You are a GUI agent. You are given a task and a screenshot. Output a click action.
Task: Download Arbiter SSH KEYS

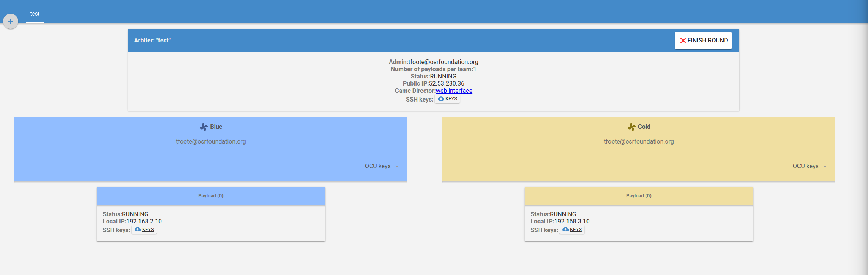click(447, 99)
